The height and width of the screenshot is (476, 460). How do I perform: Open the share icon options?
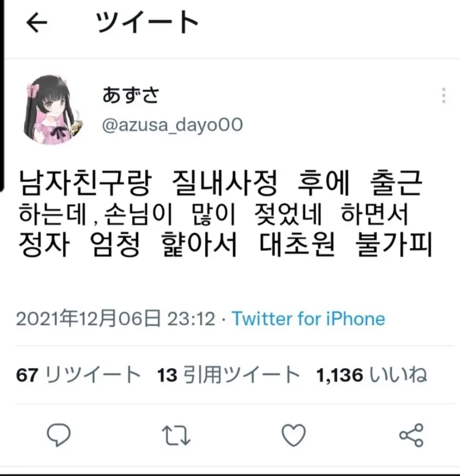click(x=411, y=435)
